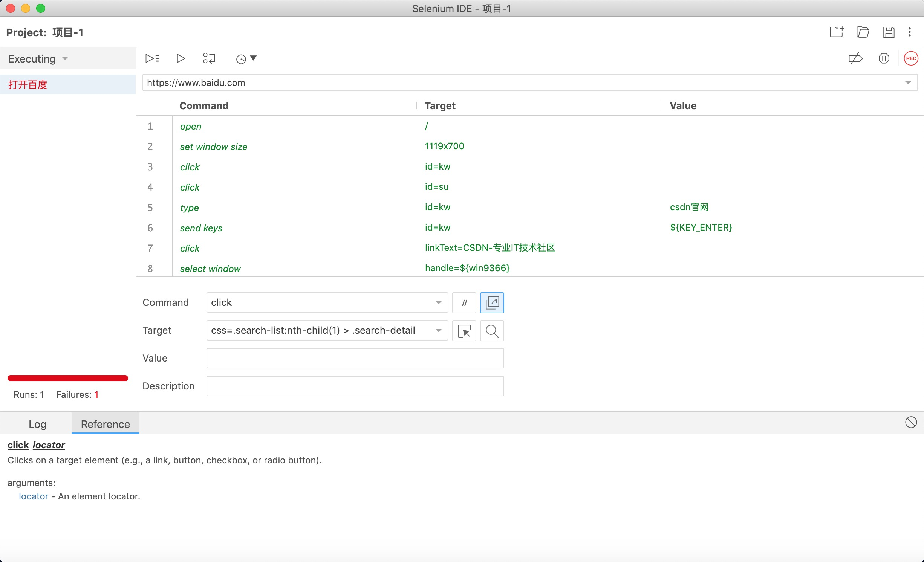Select row 8 select window command

click(x=530, y=268)
